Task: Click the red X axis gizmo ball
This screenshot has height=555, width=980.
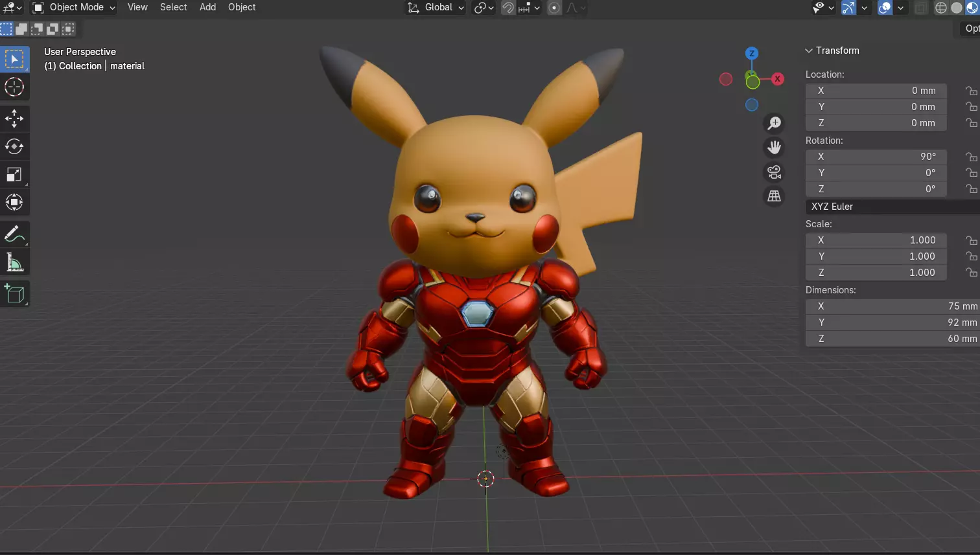Action: tap(778, 79)
